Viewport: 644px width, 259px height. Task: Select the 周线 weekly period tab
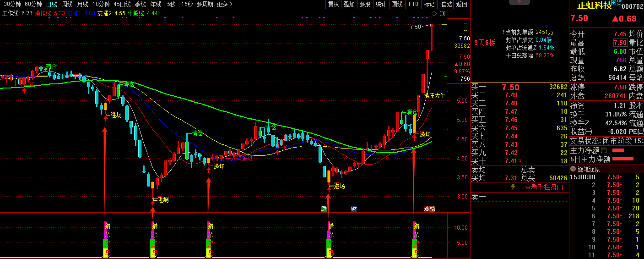click(67, 4)
